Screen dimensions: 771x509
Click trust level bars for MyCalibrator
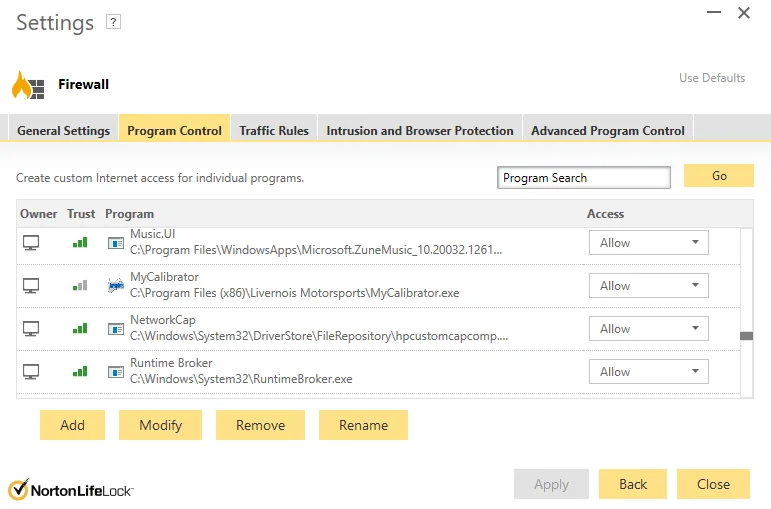80,285
